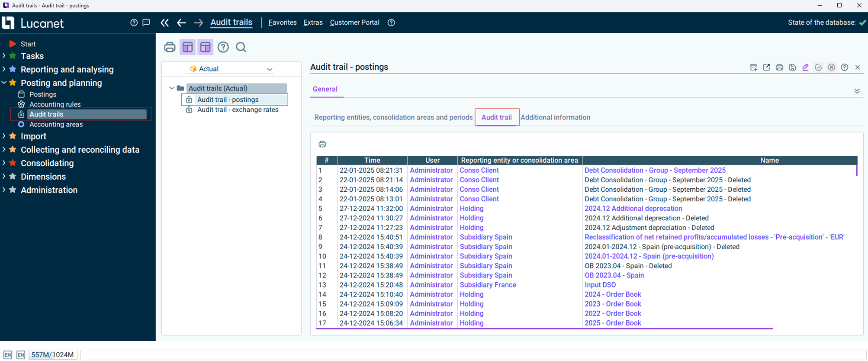This screenshot has width=868, height=361.
Task: Open the 2024 - Order Book link
Action: 613,294
